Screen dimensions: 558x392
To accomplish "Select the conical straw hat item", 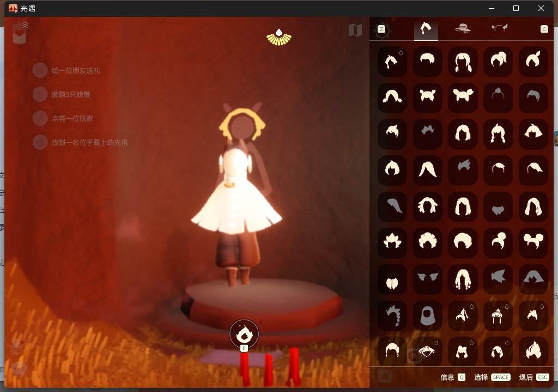I will (x=427, y=352).
